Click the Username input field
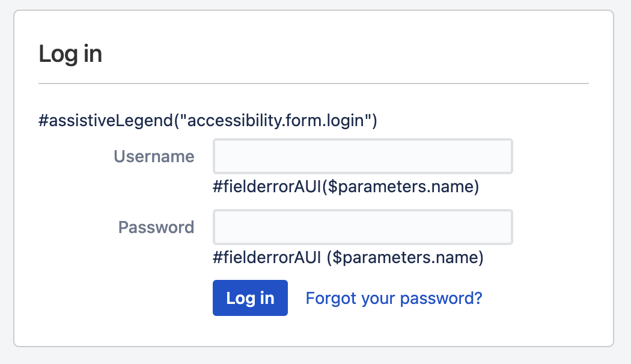The image size is (631, 364). click(x=362, y=157)
